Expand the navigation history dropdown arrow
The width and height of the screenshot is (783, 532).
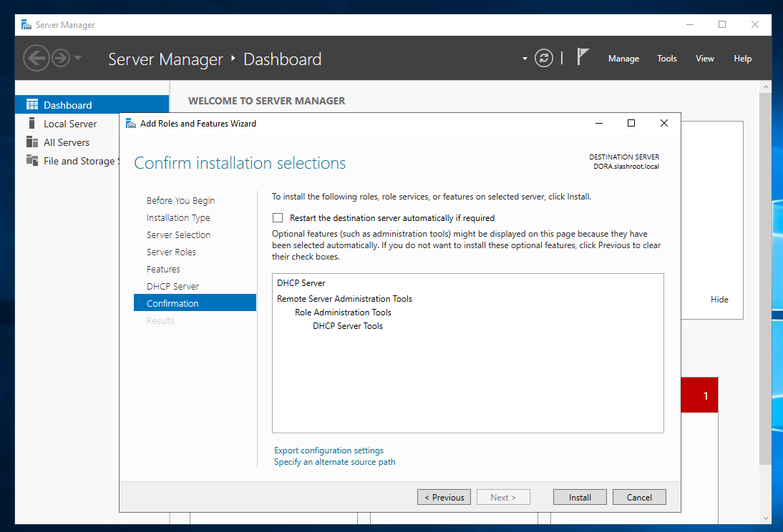pos(78,58)
